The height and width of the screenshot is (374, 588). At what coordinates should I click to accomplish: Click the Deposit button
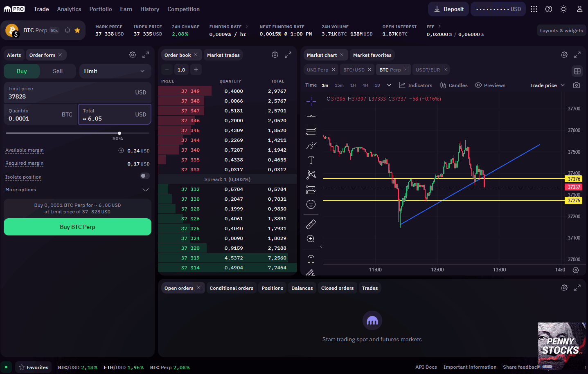pyautogui.click(x=449, y=9)
